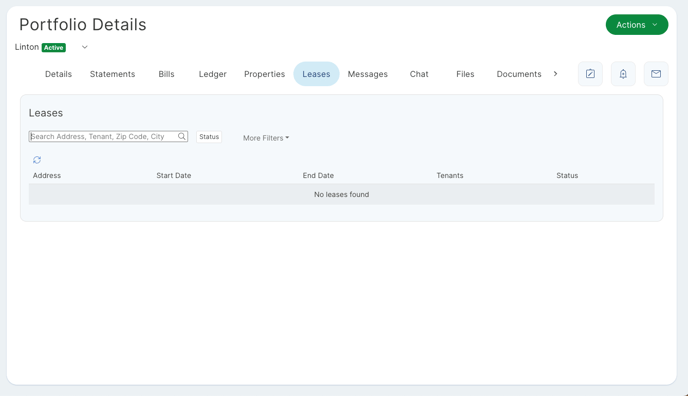The height and width of the screenshot is (396, 688).
Task: Expand the More Filters dropdown
Action: (266, 138)
